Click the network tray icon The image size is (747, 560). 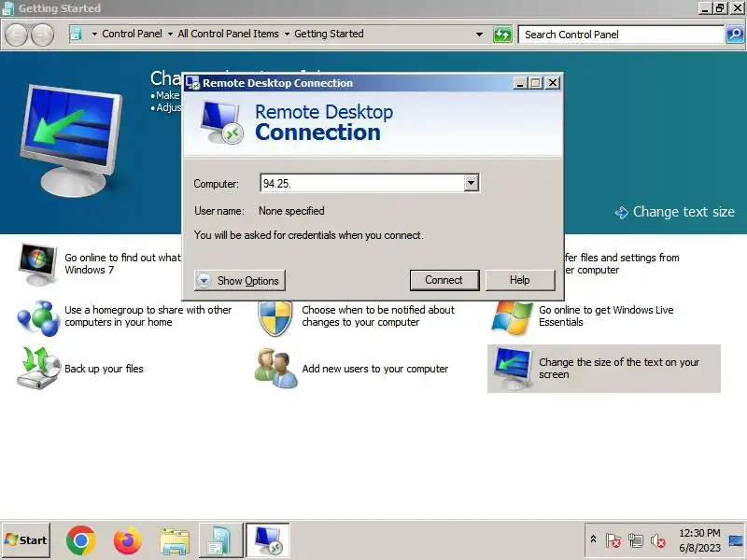pos(636,540)
